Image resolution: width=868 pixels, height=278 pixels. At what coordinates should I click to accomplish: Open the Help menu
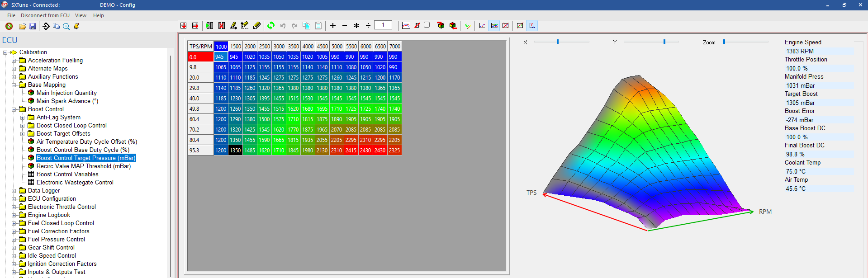(99, 15)
